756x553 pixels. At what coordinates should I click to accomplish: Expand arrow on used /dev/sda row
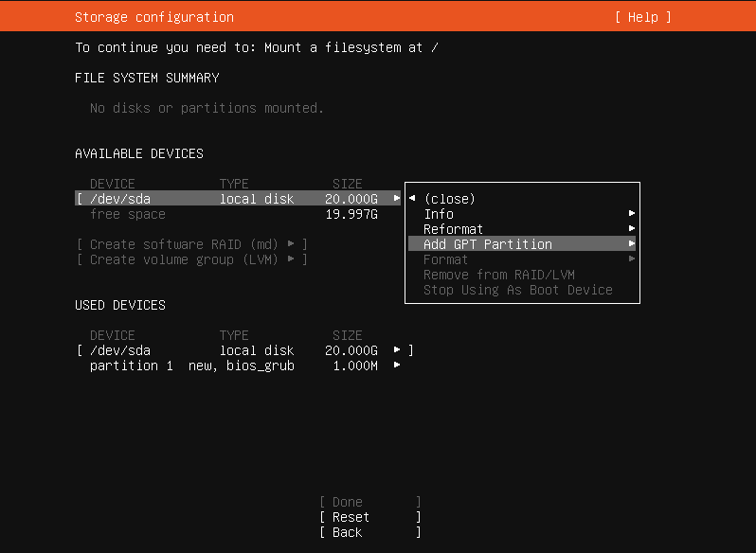397,349
